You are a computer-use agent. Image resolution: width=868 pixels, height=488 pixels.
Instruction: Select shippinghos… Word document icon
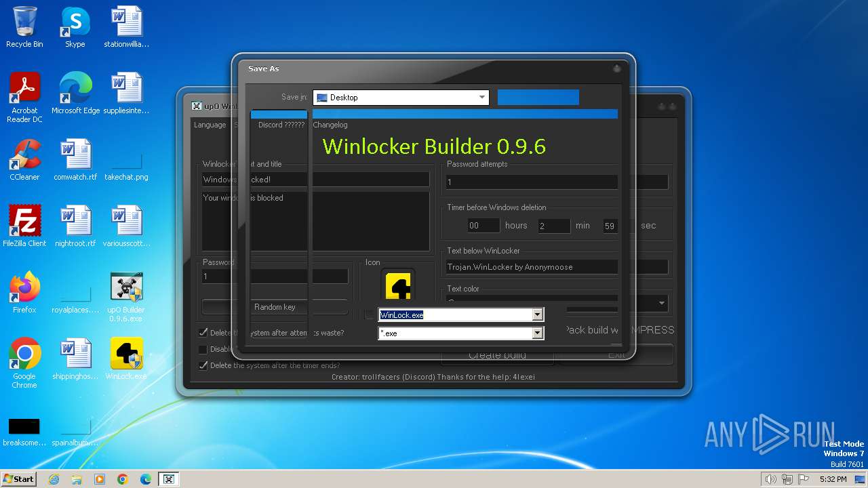pyautogui.click(x=75, y=360)
